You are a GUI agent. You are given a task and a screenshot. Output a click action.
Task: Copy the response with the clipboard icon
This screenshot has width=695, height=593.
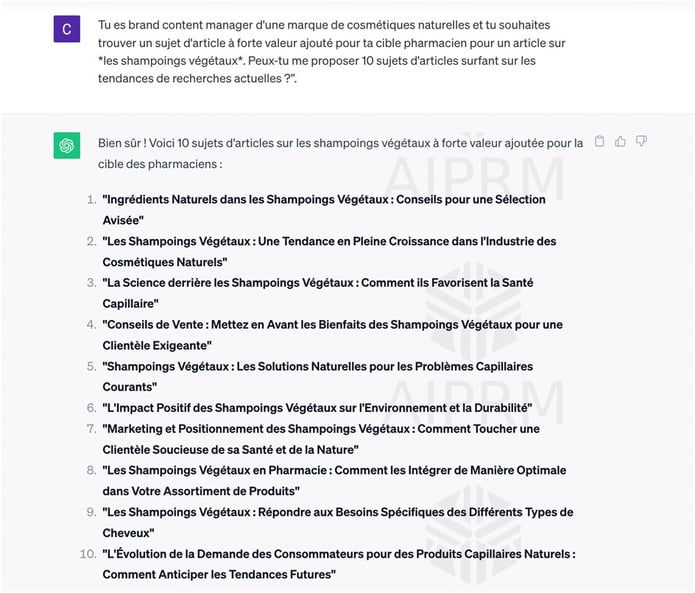coord(599,141)
